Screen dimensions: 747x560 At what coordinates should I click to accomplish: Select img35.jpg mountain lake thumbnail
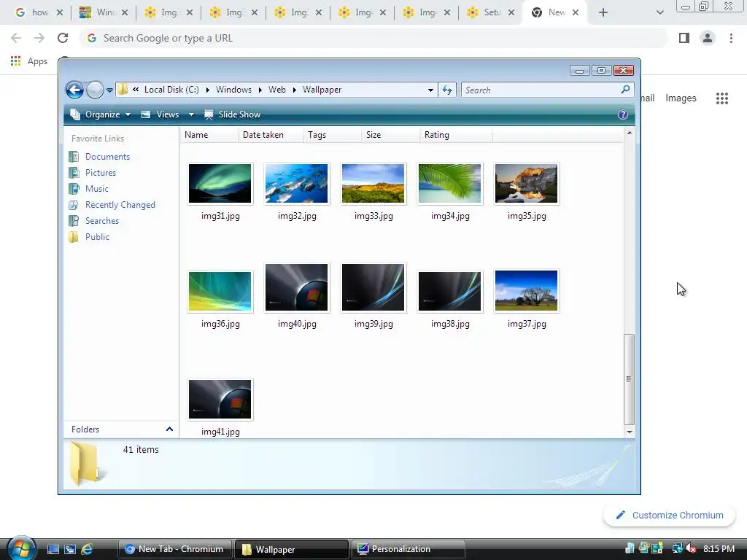point(527,184)
